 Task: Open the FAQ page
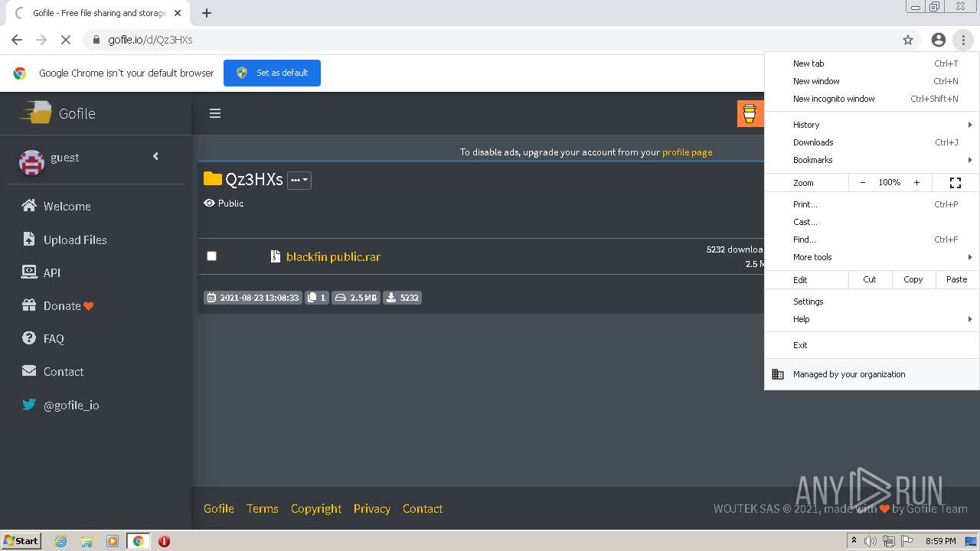pyautogui.click(x=54, y=338)
